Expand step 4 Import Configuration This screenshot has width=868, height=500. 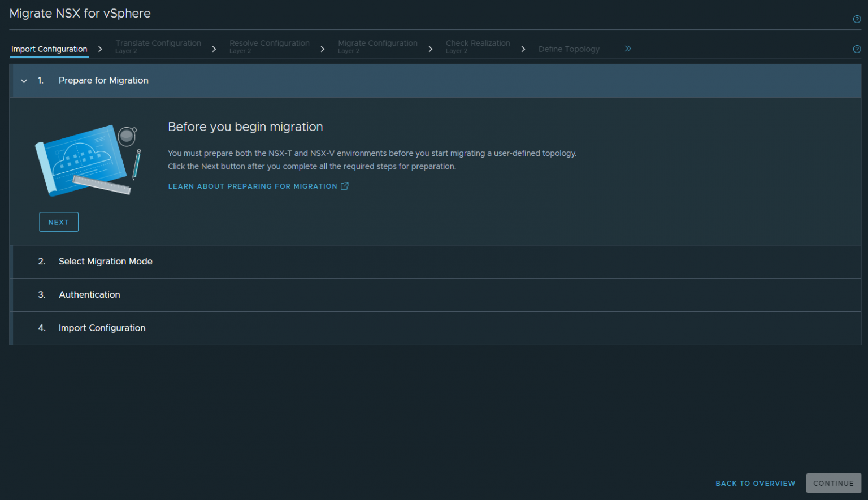(102, 328)
